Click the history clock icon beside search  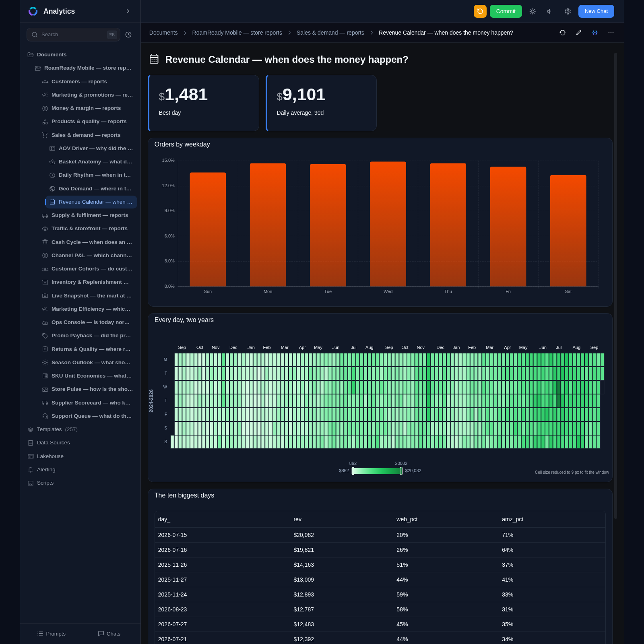point(128,35)
